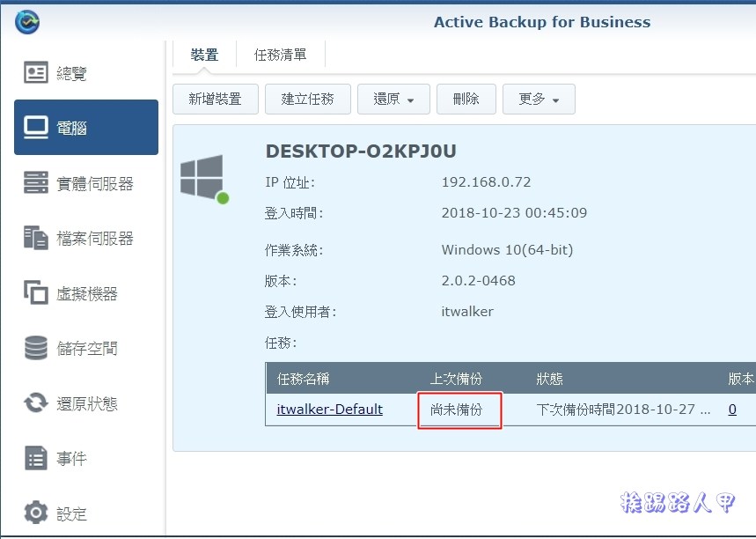
Task: Open 檔案伺服器 file server icon
Action: [36, 238]
